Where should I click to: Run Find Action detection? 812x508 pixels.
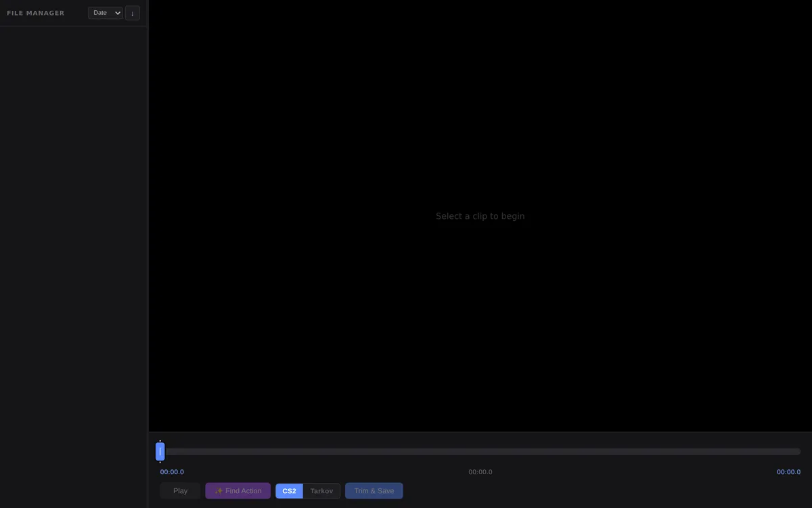(238, 491)
